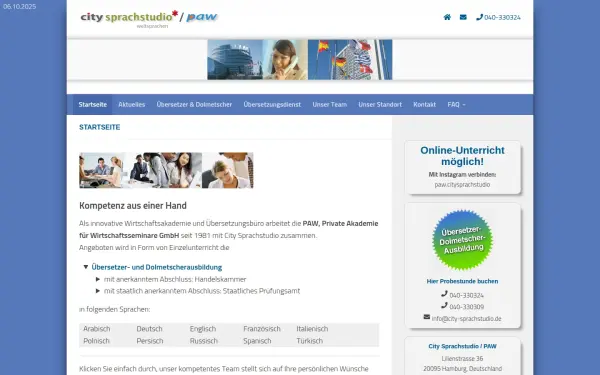Click the phone icon beside 040-330309

pyautogui.click(x=444, y=305)
